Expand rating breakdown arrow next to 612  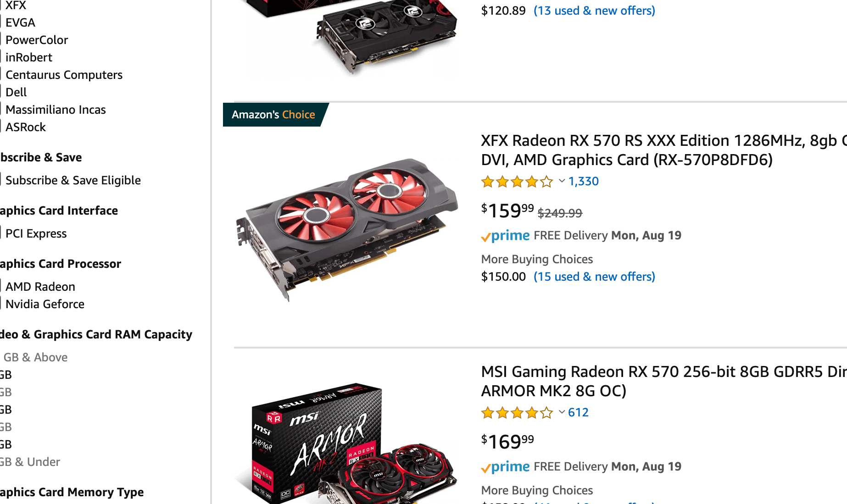click(562, 412)
